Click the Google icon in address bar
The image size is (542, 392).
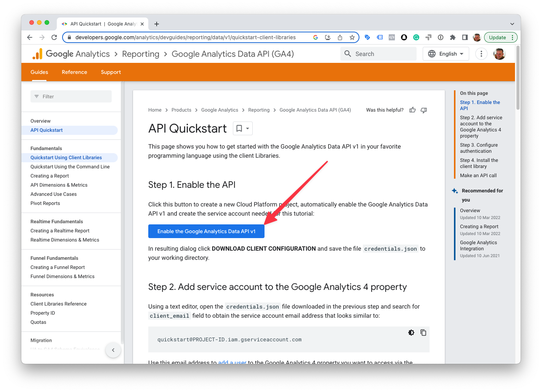pos(316,37)
